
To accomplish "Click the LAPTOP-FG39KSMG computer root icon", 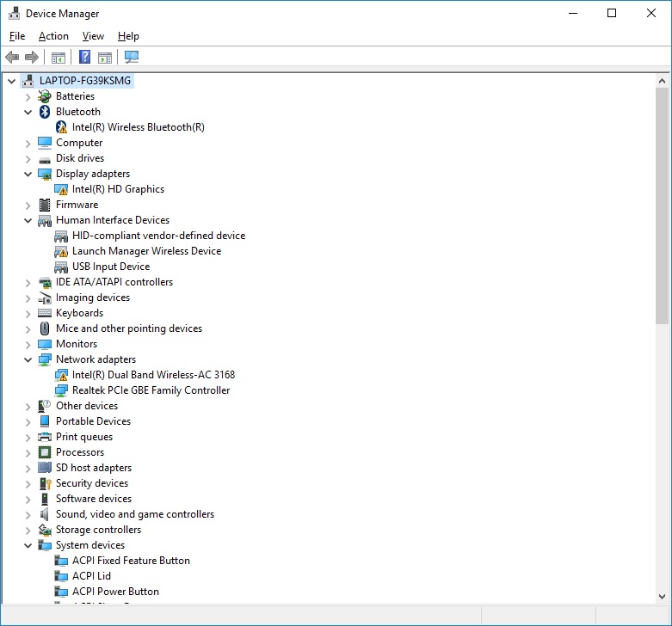I will 28,81.
